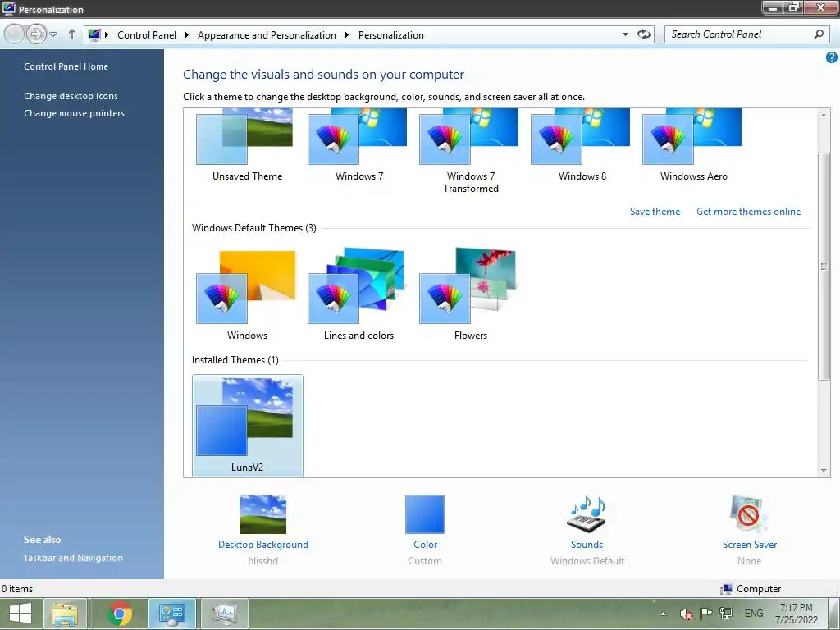
Task: Click the Computer status bar entry
Action: [751, 589]
